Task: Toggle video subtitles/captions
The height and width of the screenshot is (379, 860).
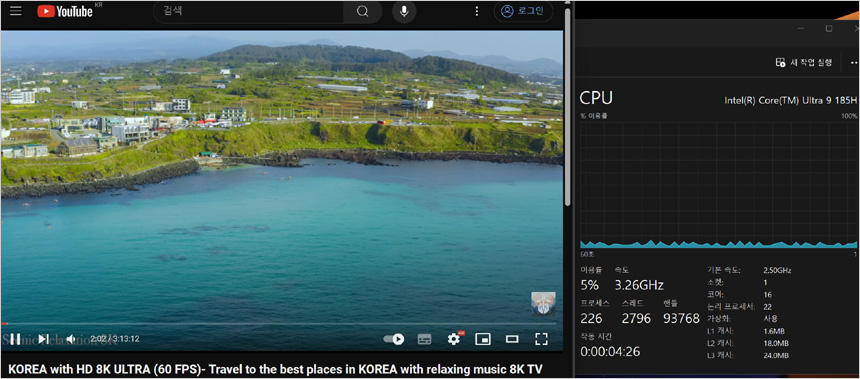Action: coord(425,339)
